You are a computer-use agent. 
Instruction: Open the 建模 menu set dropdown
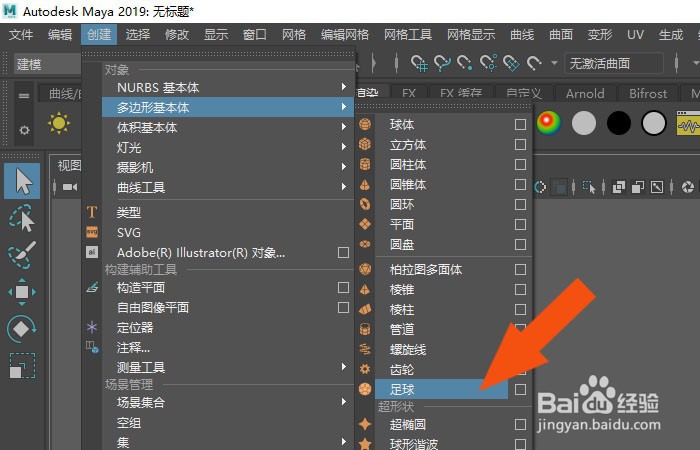click(47, 64)
